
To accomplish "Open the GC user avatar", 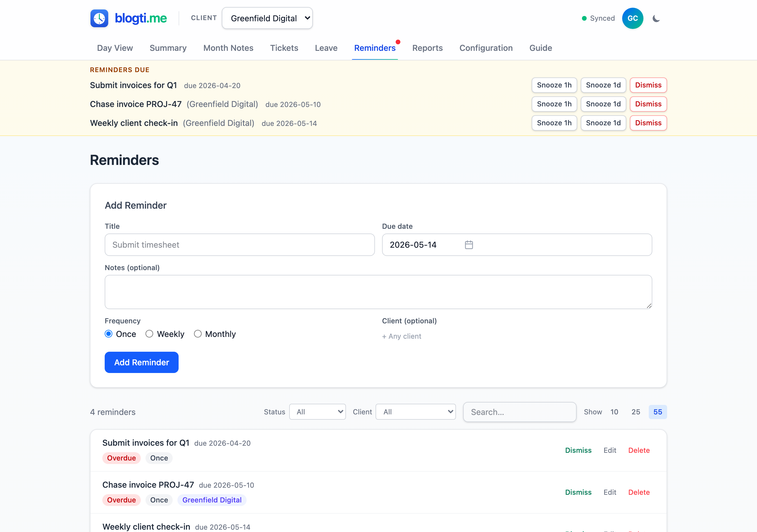I will [x=633, y=18].
